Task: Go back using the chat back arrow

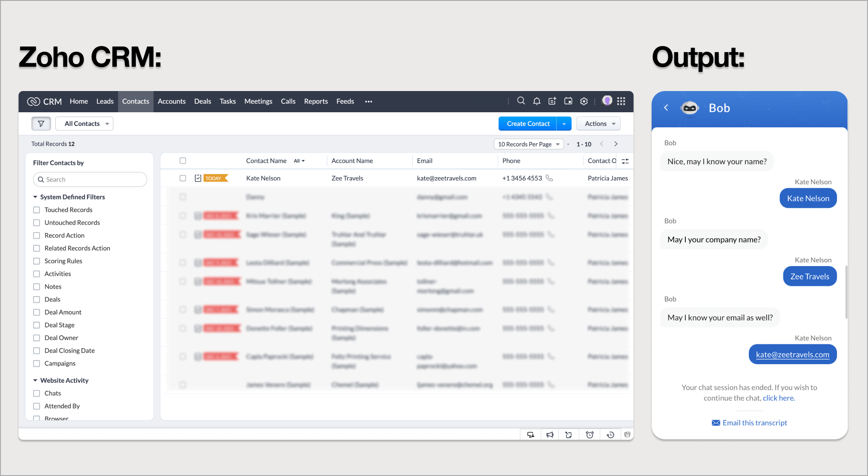Action: tap(666, 107)
